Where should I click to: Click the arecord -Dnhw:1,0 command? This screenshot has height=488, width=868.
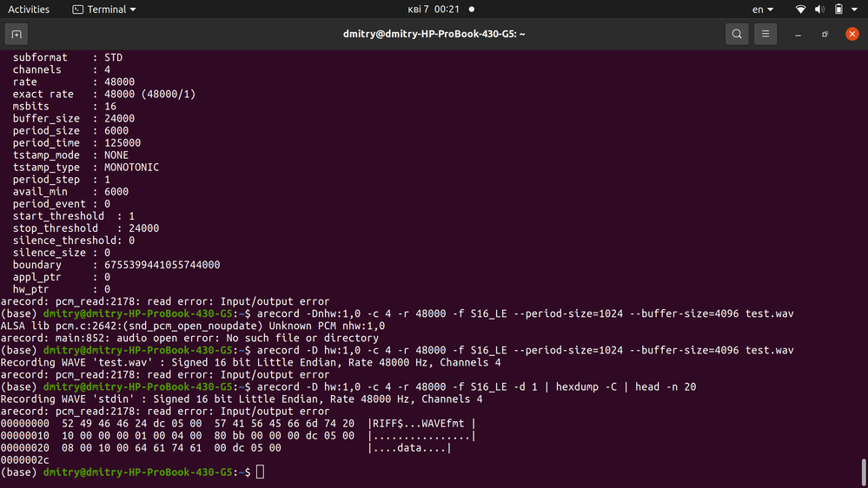pos(526,313)
